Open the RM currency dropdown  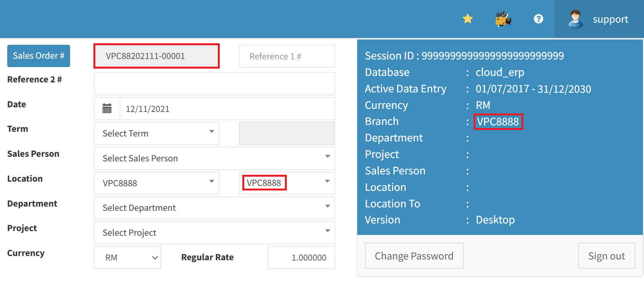[127, 258]
